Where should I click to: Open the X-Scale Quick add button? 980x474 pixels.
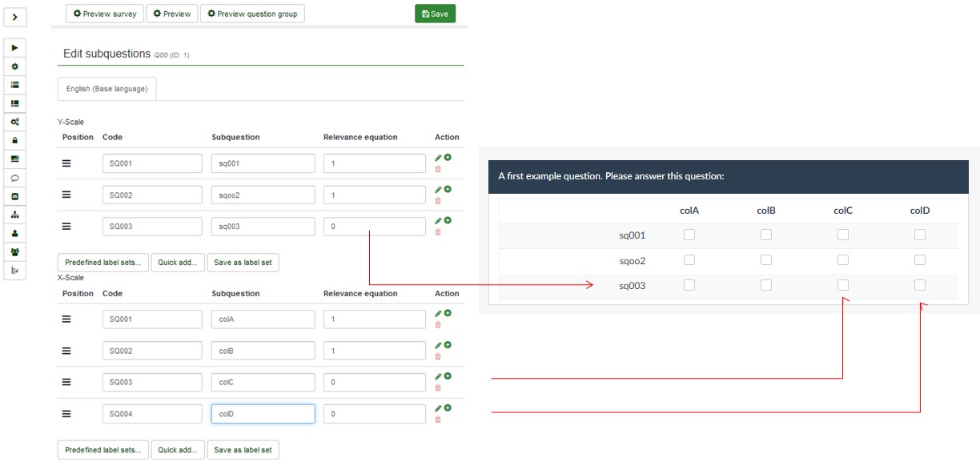click(178, 450)
